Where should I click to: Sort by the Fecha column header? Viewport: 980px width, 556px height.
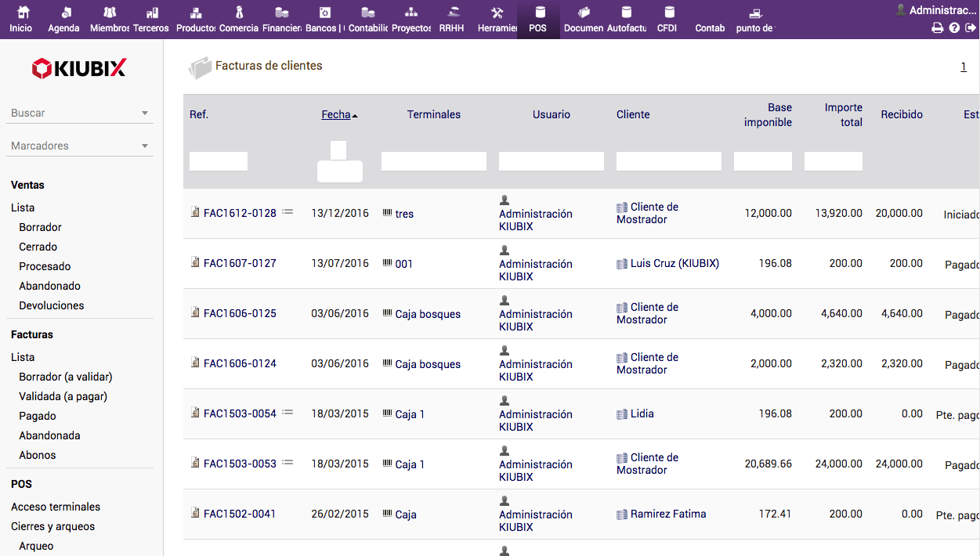point(336,114)
